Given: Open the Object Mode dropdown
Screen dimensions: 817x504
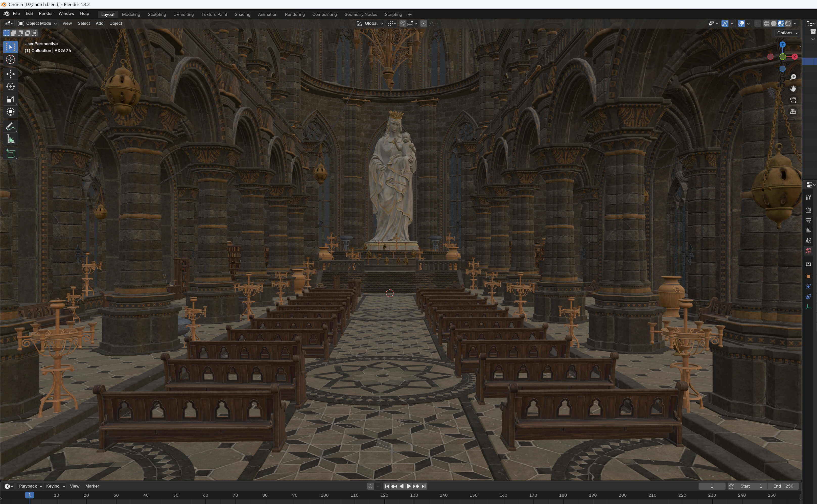Looking at the screenshot, I should pos(37,23).
